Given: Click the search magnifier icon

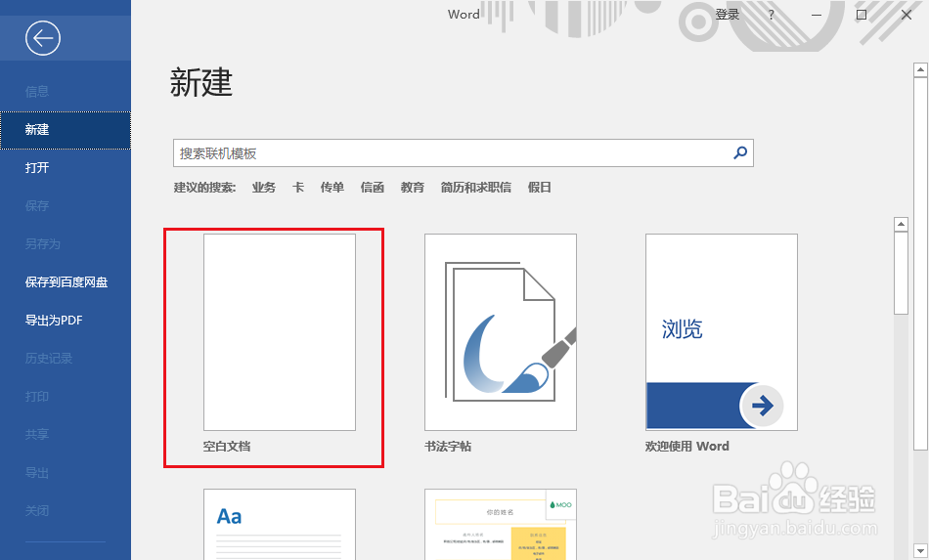Looking at the screenshot, I should point(740,152).
